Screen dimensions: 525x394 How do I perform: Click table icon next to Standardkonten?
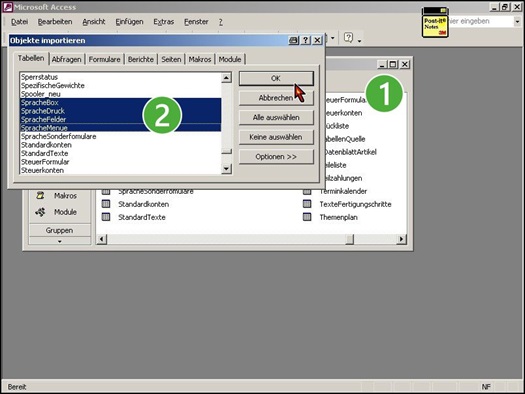(106, 204)
